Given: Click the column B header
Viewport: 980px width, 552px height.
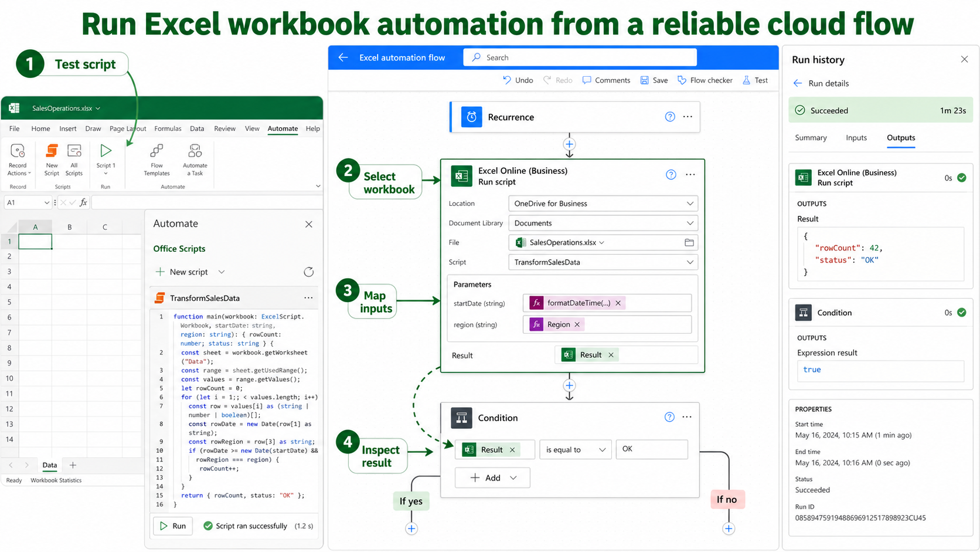Looking at the screenshot, I should tap(70, 227).
